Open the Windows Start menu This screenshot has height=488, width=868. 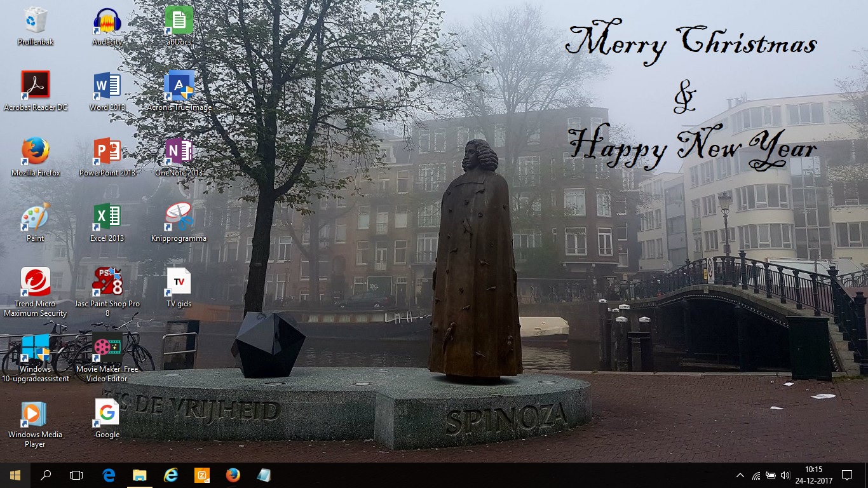(15, 475)
